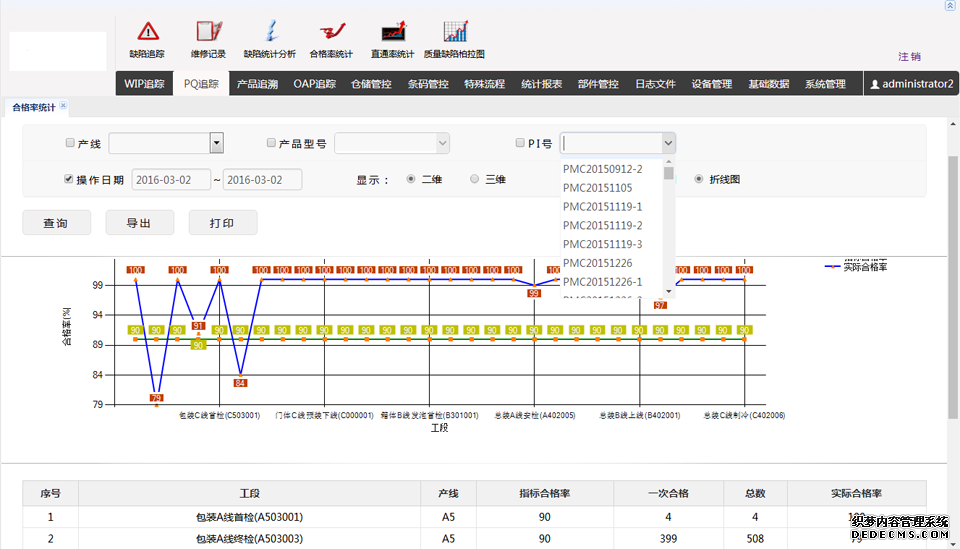Enable the 产线 checkbox
This screenshot has width=960, height=549.
click(69, 143)
